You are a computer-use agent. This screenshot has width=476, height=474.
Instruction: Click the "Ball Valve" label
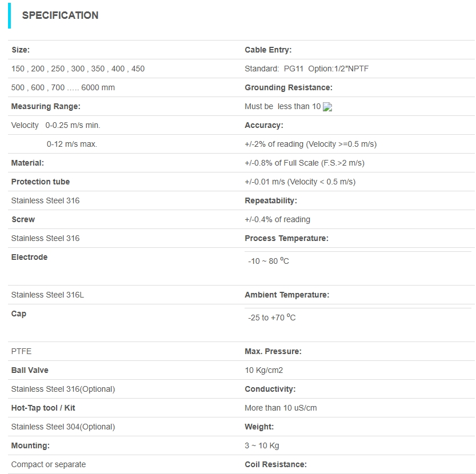coord(30,370)
